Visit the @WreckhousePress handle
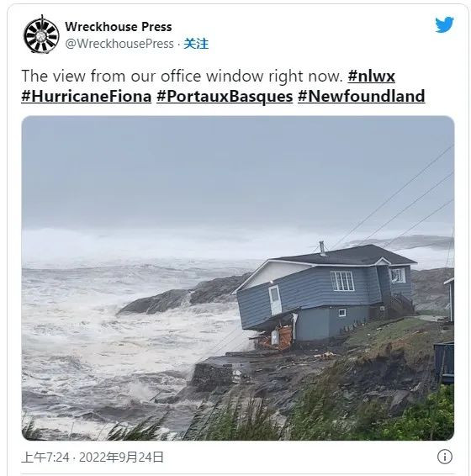The height and width of the screenshot is (476, 471). [119, 44]
